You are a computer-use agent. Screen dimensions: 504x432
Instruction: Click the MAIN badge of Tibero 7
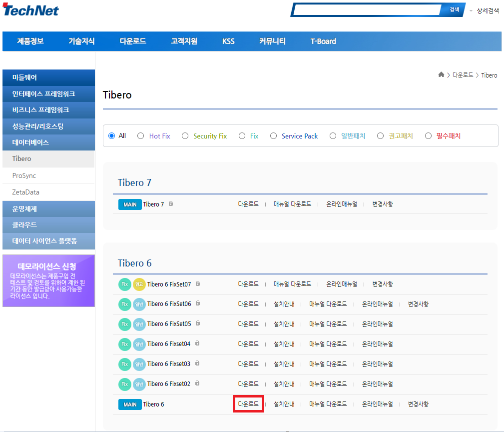coord(130,204)
